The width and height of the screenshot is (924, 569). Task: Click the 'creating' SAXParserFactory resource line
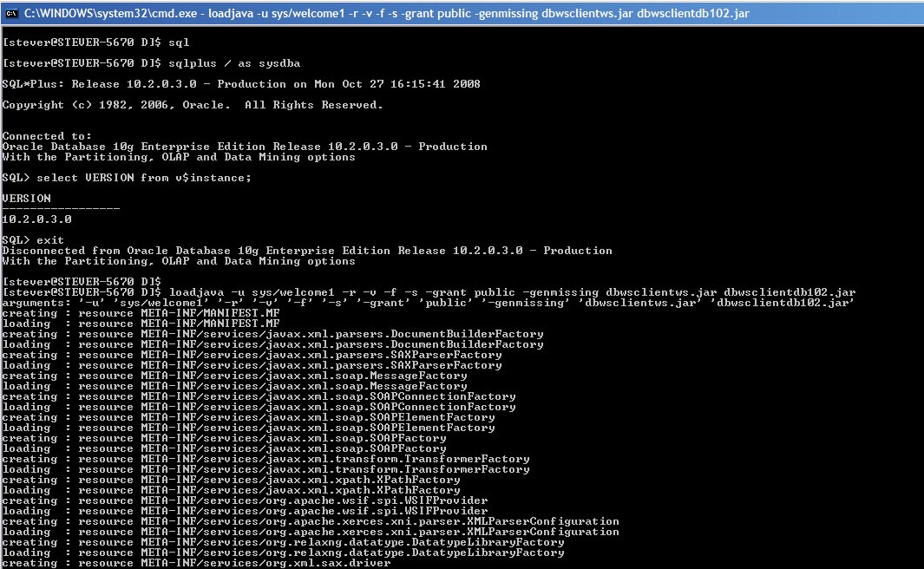tap(252, 355)
